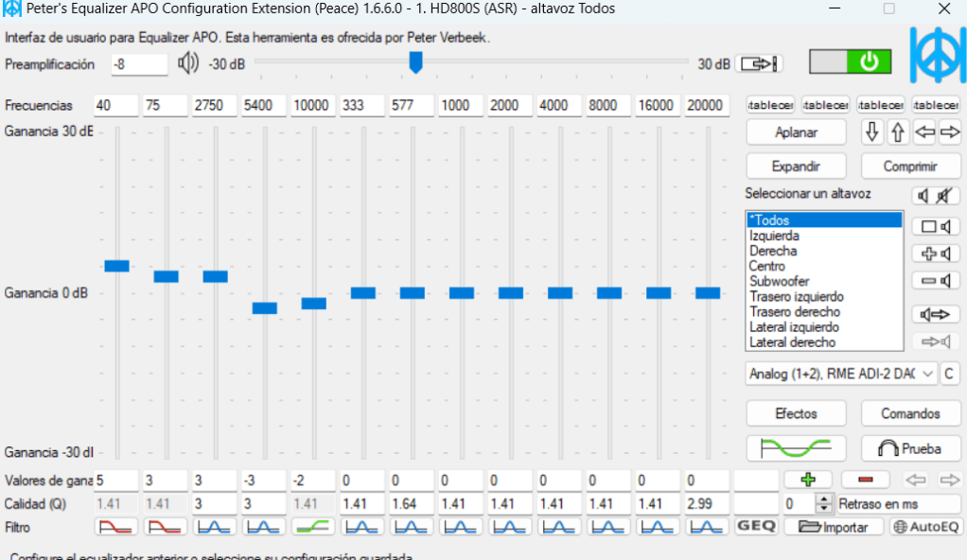Viewport: 967px width, 560px height.
Task: Click the down arrow shift gains icon
Action: click(x=871, y=132)
